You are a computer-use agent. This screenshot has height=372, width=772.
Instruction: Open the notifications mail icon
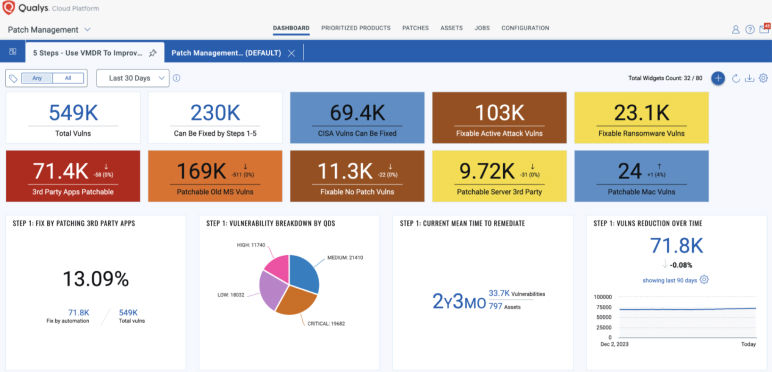pyautogui.click(x=764, y=29)
